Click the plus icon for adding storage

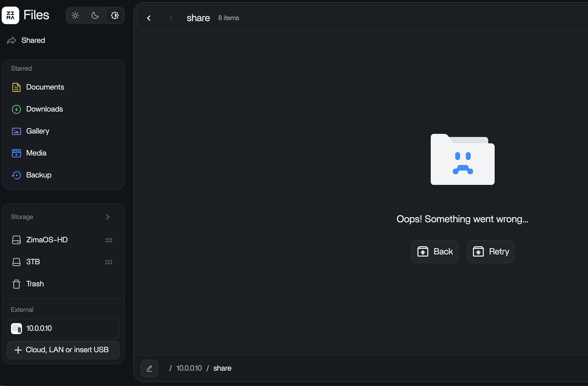pos(18,350)
